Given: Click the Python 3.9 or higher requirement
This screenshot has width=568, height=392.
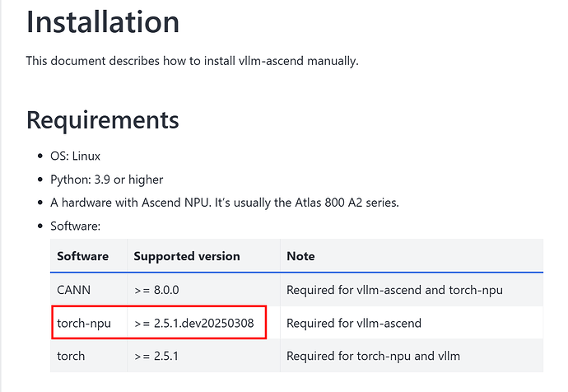Looking at the screenshot, I should (x=107, y=180).
